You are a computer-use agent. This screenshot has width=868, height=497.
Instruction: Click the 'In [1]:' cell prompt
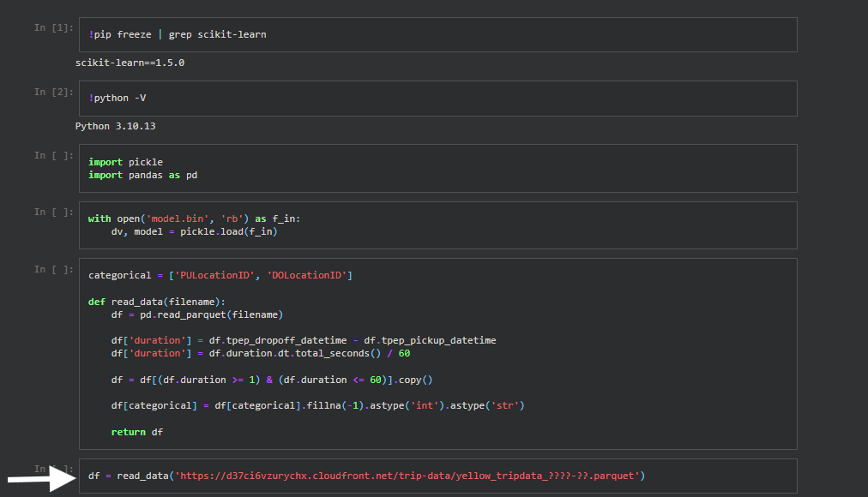[x=54, y=27]
